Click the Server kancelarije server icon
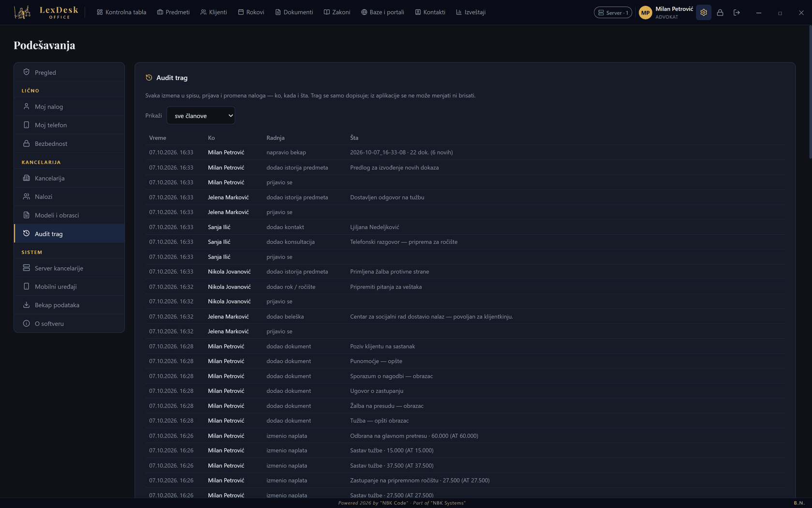 coord(27,268)
